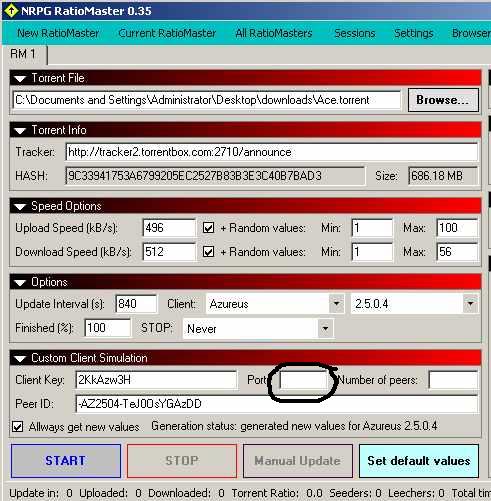This screenshot has height=501, width=491.
Task: Click the Number of peers field
Action: click(453, 380)
